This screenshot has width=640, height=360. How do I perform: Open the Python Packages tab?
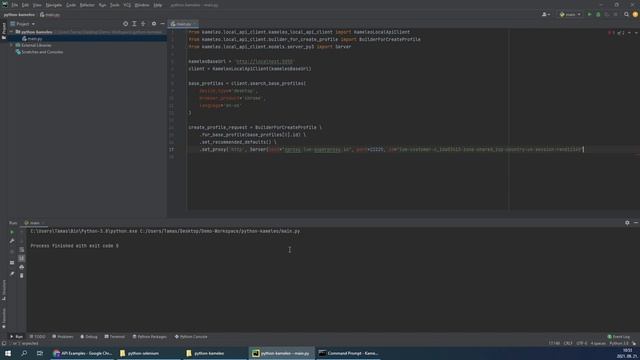click(x=150, y=337)
